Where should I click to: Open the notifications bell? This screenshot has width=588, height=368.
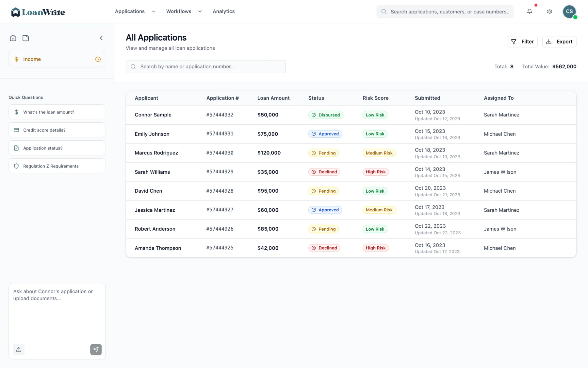[x=530, y=11]
